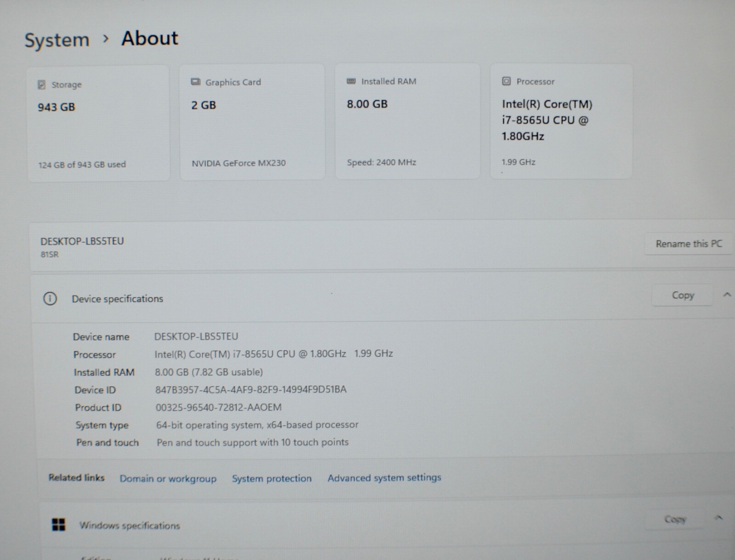The width and height of the screenshot is (735, 560).
Task: Click the Pen and touch label
Action: point(107,442)
